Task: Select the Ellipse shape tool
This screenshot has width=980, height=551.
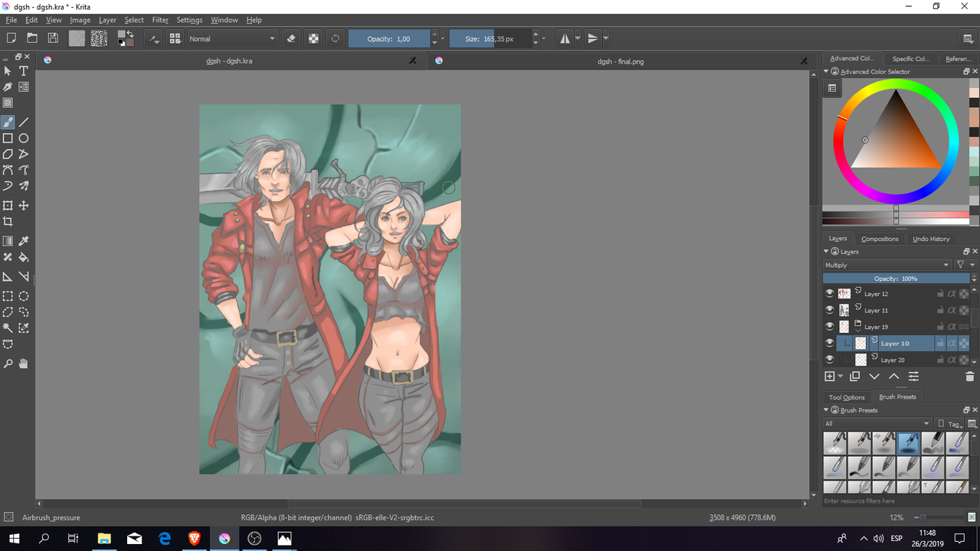Action: pyautogui.click(x=24, y=139)
